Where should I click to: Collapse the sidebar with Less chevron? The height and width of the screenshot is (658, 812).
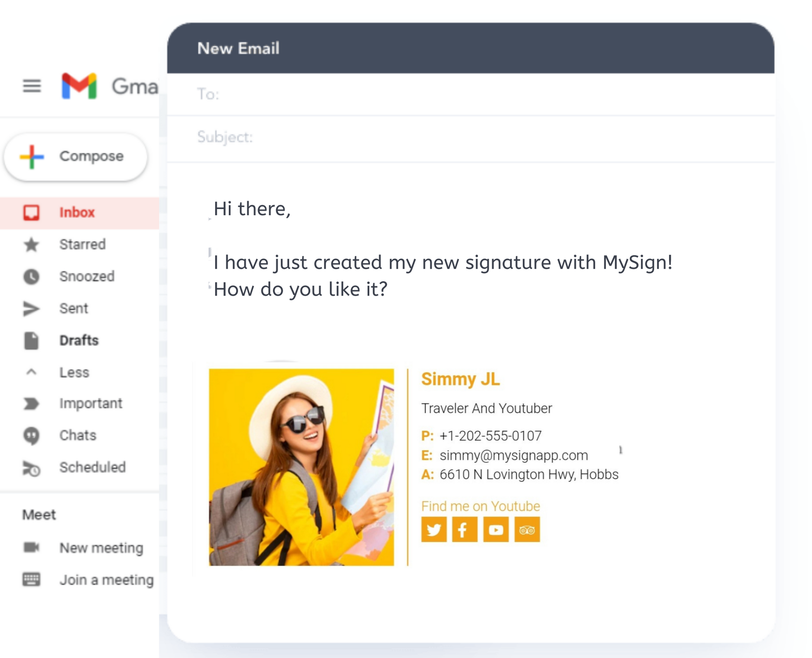click(x=31, y=372)
